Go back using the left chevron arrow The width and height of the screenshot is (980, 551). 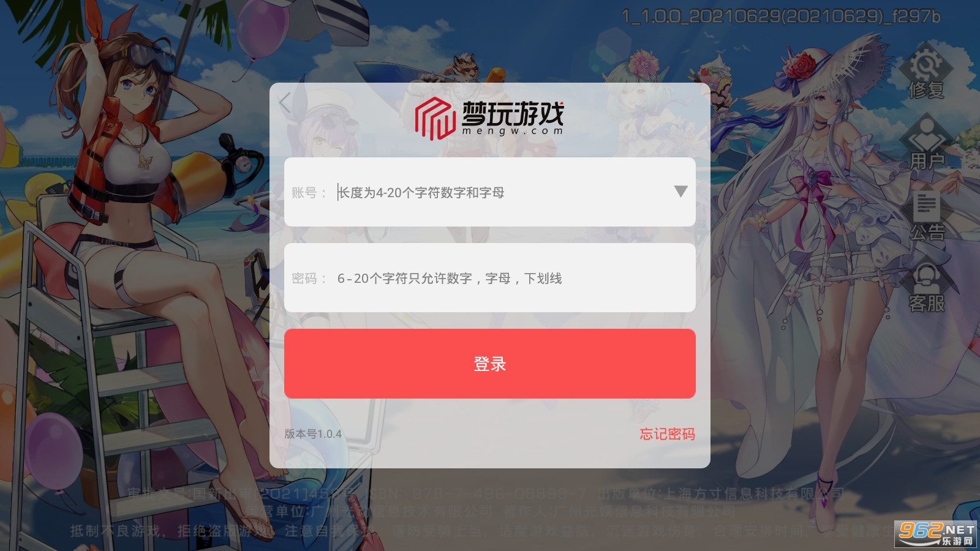[285, 102]
